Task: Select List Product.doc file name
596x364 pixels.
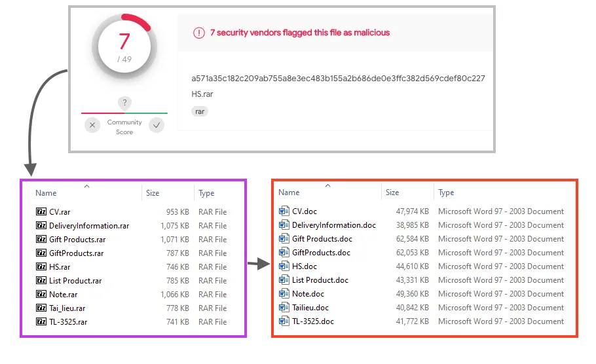Action: click(320, 280)
